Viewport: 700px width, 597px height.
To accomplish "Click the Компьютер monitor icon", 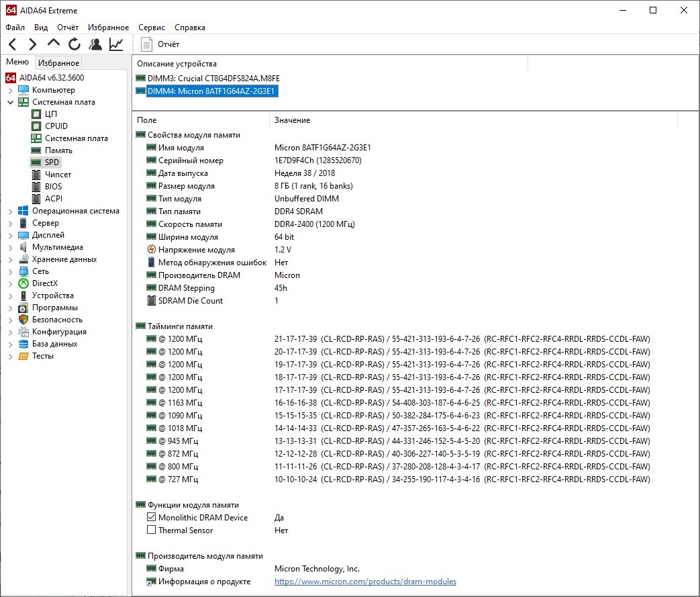I will click(23, 90).
